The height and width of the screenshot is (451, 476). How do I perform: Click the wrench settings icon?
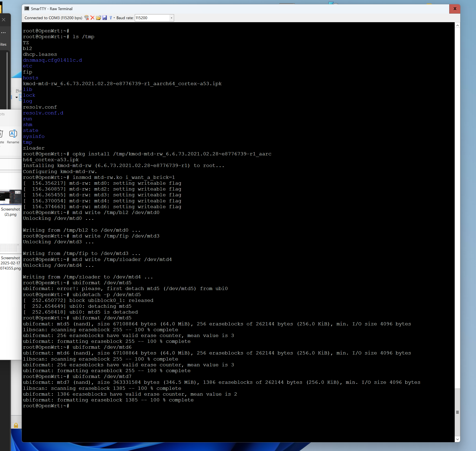110,18
